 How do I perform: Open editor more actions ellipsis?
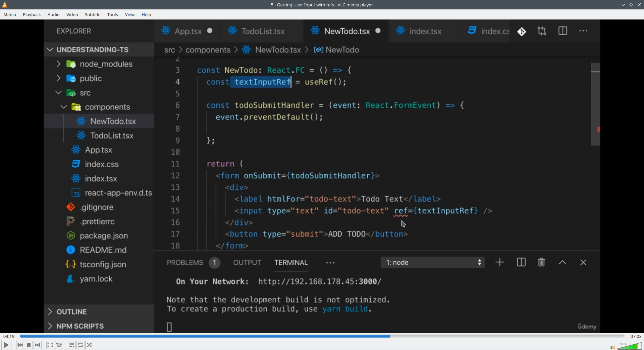[x=584, y=31]
